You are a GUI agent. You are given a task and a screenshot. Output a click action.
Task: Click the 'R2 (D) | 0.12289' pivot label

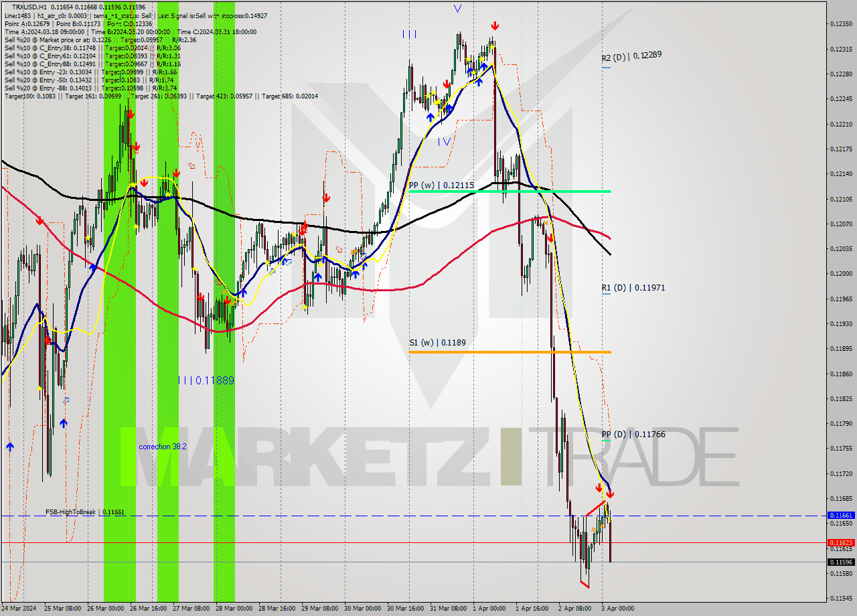631,57
